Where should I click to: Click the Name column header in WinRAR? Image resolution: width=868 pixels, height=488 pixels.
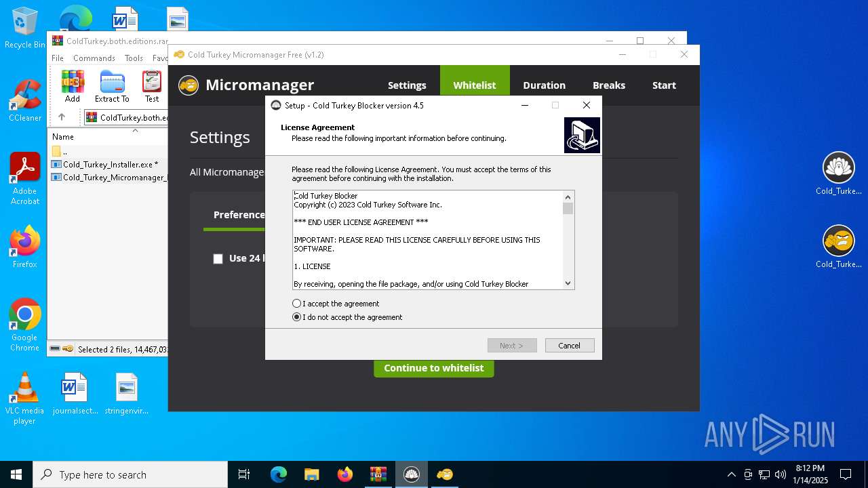point(63,136)
